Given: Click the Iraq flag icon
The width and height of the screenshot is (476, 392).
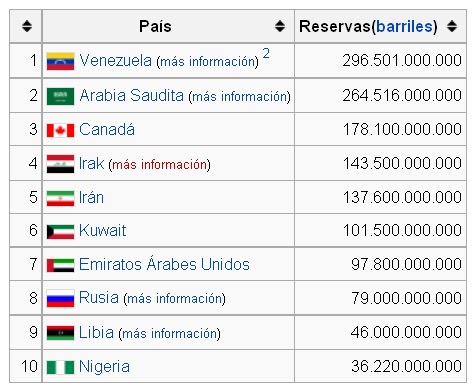Looking at the screenshot, I should tap(60, 164).
